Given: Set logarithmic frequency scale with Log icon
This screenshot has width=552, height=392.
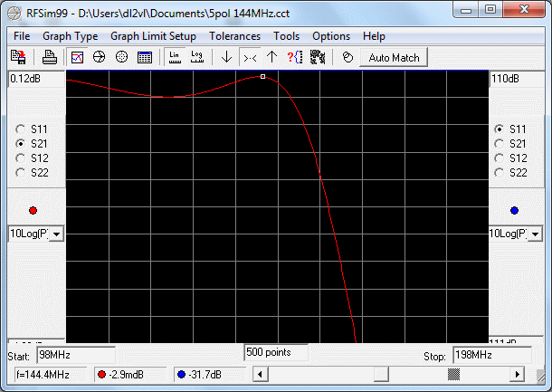Looking at the screenshot, I should (x=196, y=57).
